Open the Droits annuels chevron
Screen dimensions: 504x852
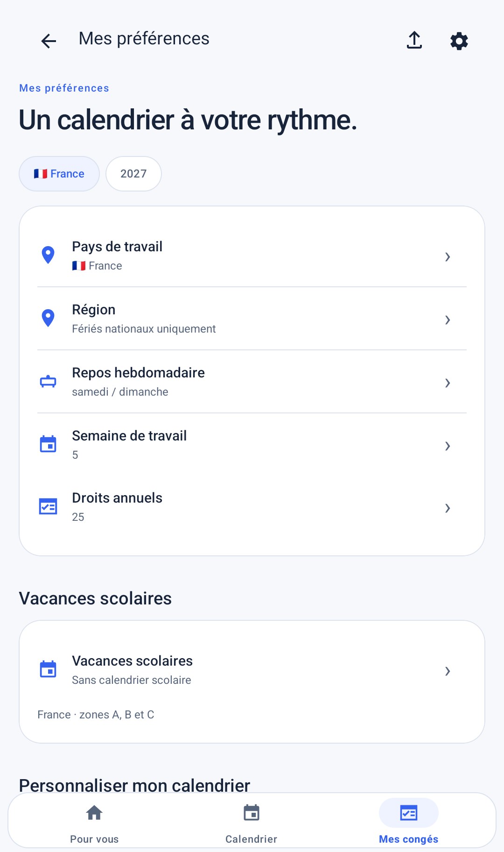click(448, 508)
